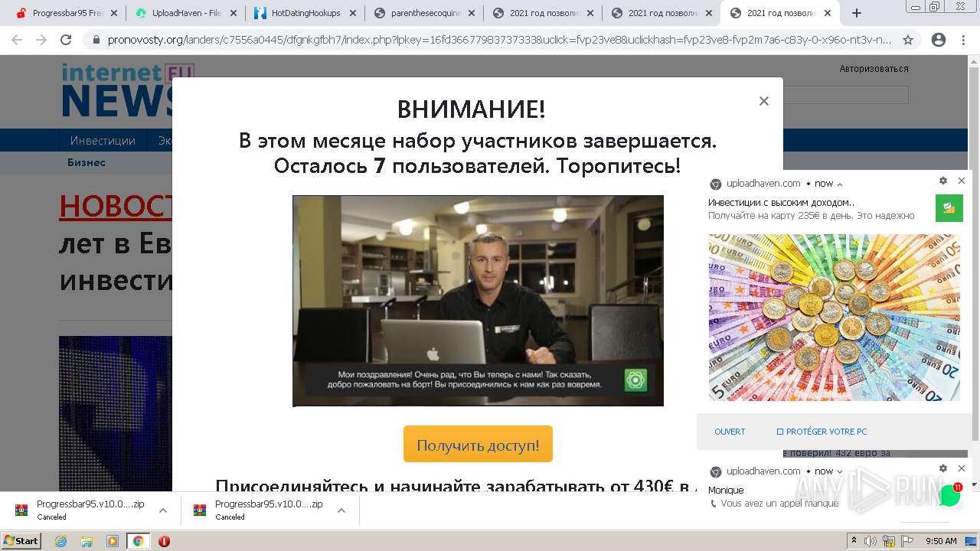Expand options for second Progressbar95 download

point(341,510)
